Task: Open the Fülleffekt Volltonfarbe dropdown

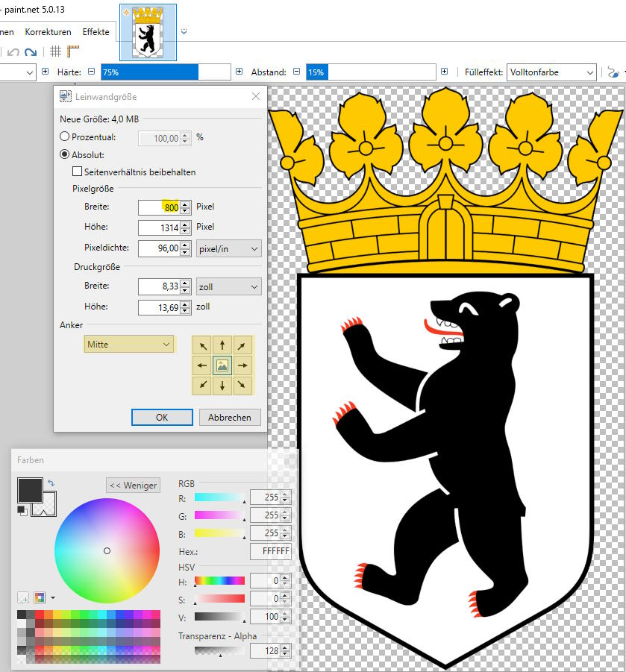Action: 551,72
